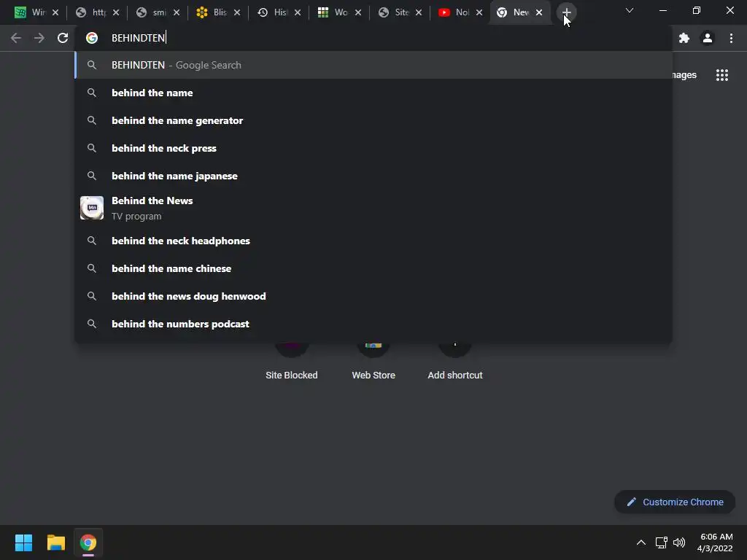Select 'behind the name chinese' suggestion
This screenshot has width=747, height=560.
click(373, 268)
